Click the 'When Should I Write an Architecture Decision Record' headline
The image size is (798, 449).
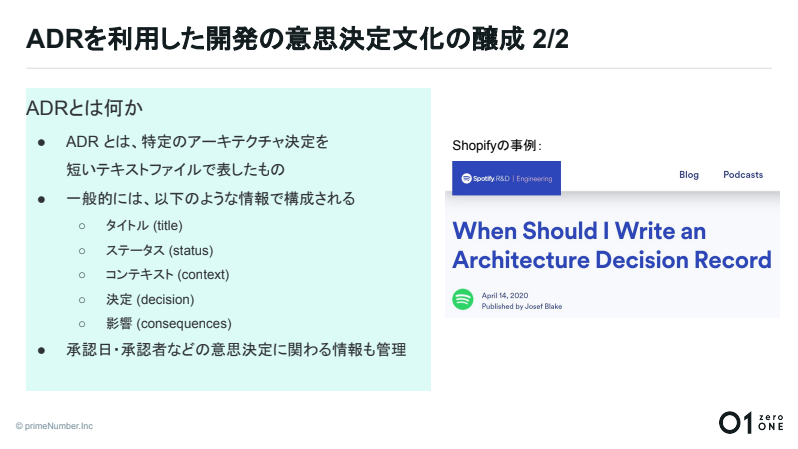611,245
